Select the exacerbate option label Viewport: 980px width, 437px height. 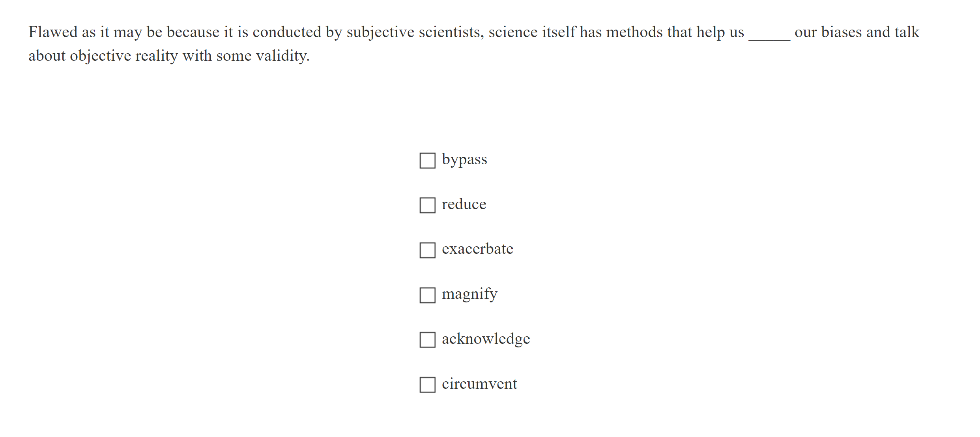477,249
